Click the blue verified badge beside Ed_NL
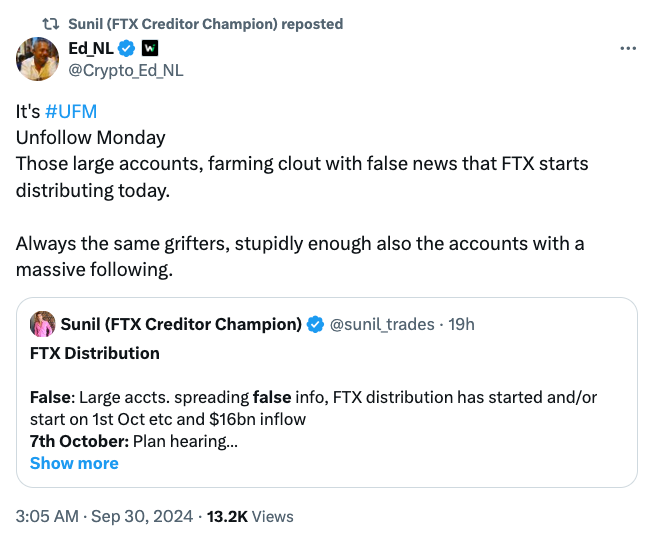Image resolution: width=652 pixels, height=537 pixels. click(x=128, y=48)
